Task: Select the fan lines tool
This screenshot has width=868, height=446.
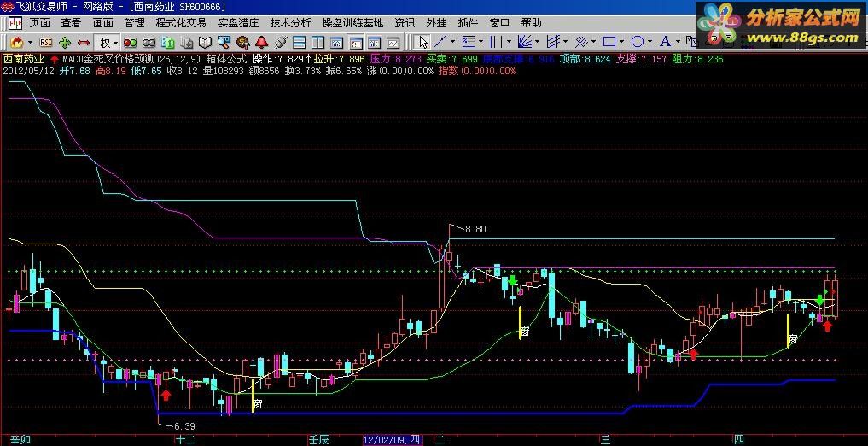Action: tap(524, 42)
